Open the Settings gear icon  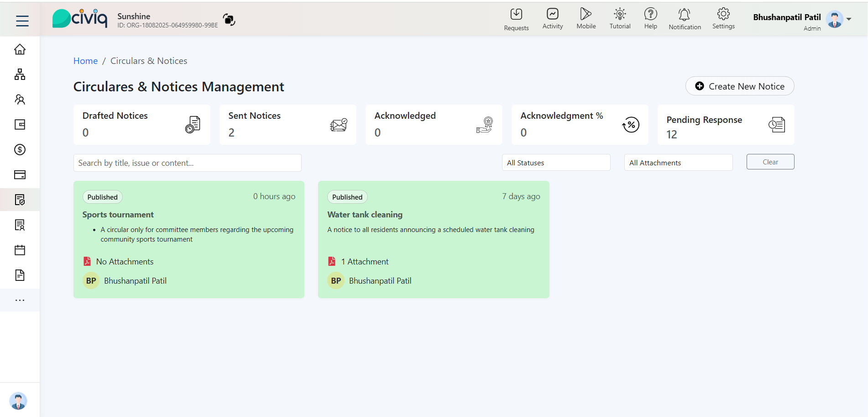pyautogui.click(x=723, y=14)
